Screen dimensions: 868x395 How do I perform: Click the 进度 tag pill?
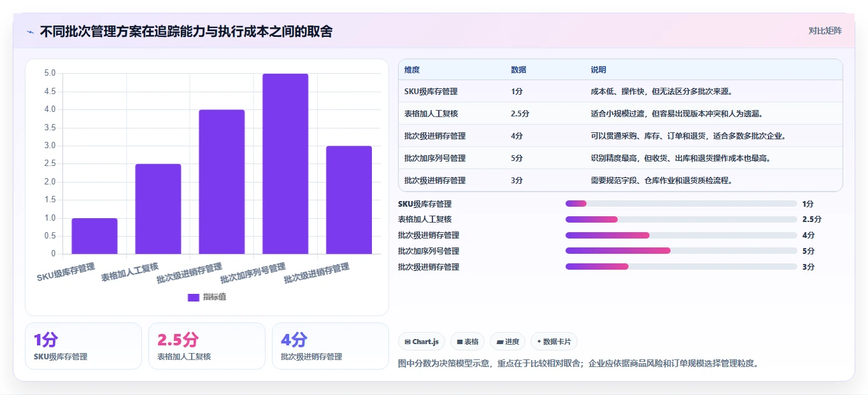[x=508, y=342]
